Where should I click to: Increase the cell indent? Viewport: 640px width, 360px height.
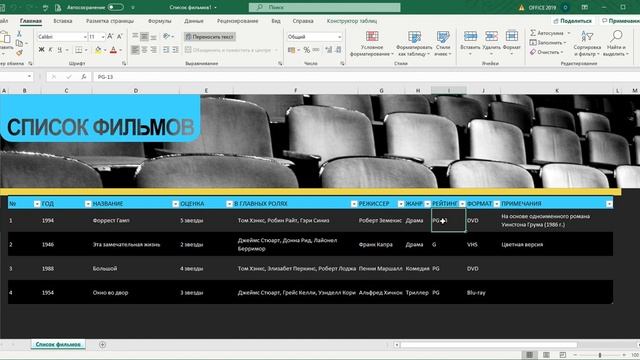click(x=175, y=50)
